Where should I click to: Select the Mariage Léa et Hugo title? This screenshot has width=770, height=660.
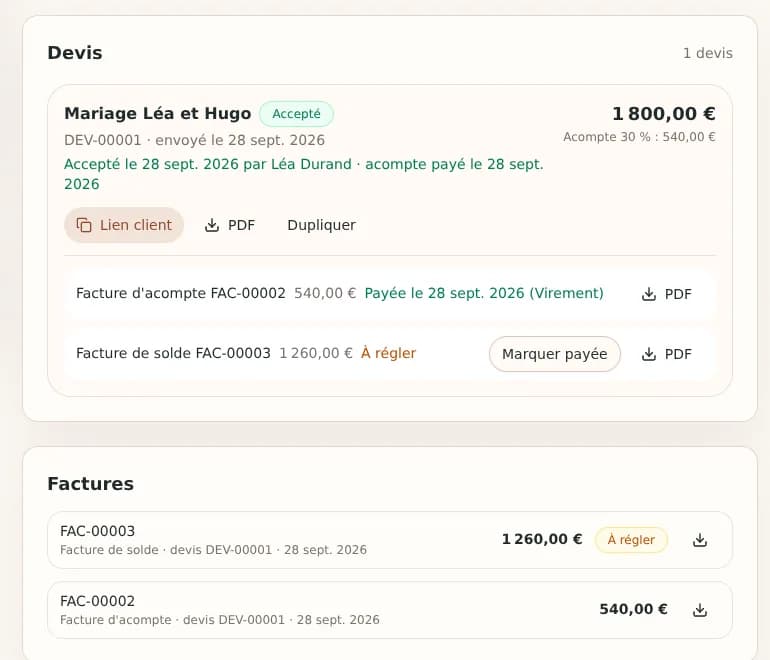click(x=158, y=113)
